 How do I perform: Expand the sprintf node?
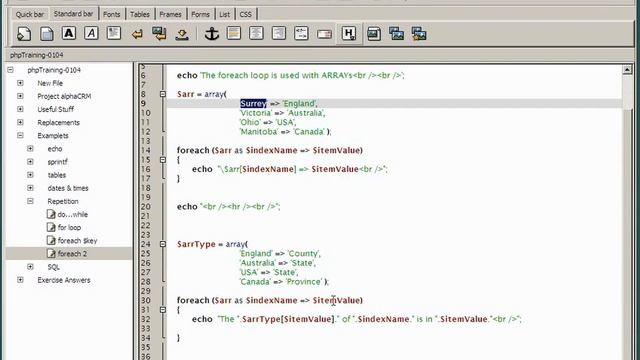coord(30,162)
